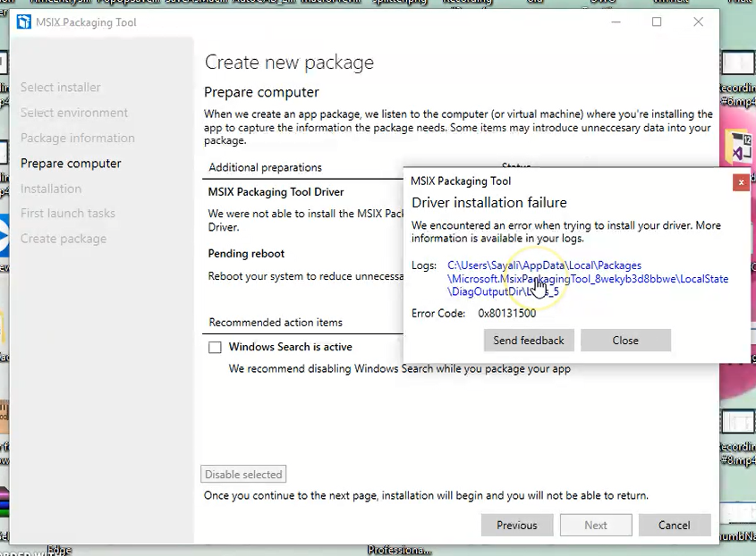The image size is (756, 556).
Task: Close the MSIX Packaging Tool window
Action: pos(698,22)
